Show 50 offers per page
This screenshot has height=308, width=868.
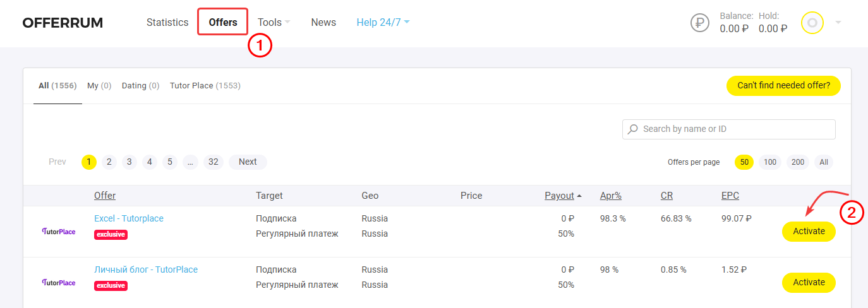click(744, 162)
